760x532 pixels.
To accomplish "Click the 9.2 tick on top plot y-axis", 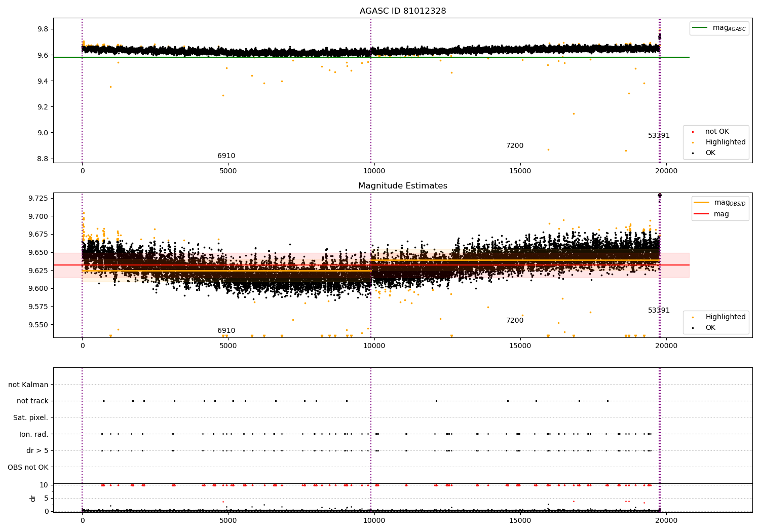I will click(x=43, y=107).
